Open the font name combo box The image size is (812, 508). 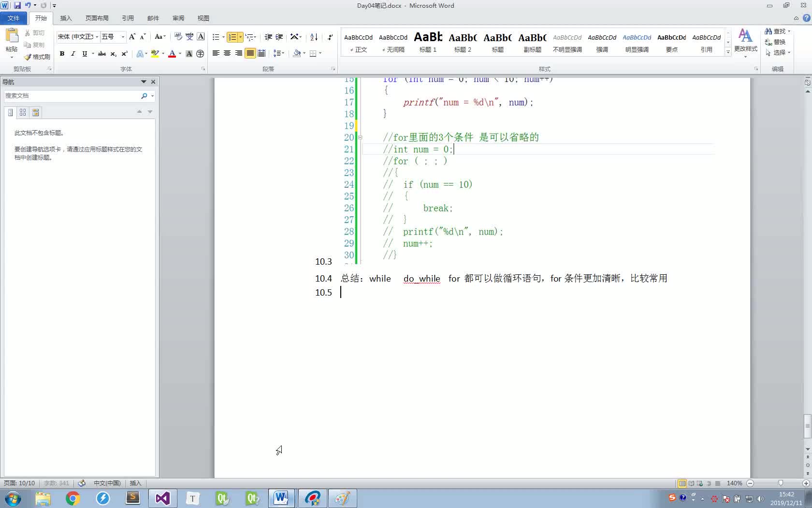[78, 37]
